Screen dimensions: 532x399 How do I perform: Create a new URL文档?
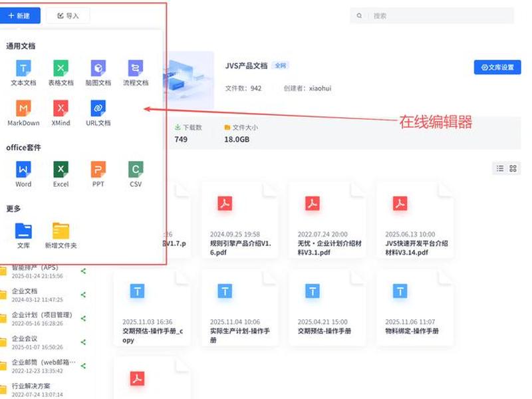tap(98, 113)
